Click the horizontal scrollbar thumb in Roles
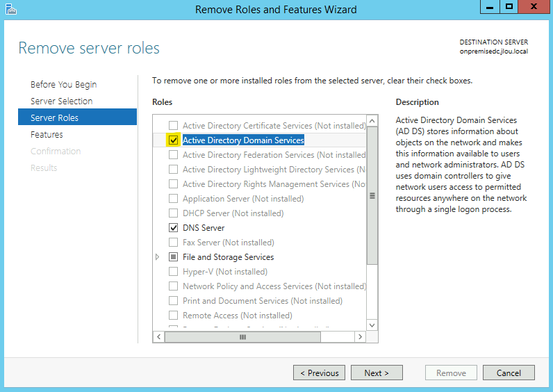The height and width of the screenshot is (392, 553). pyautogui.click(x=242, y=337)
